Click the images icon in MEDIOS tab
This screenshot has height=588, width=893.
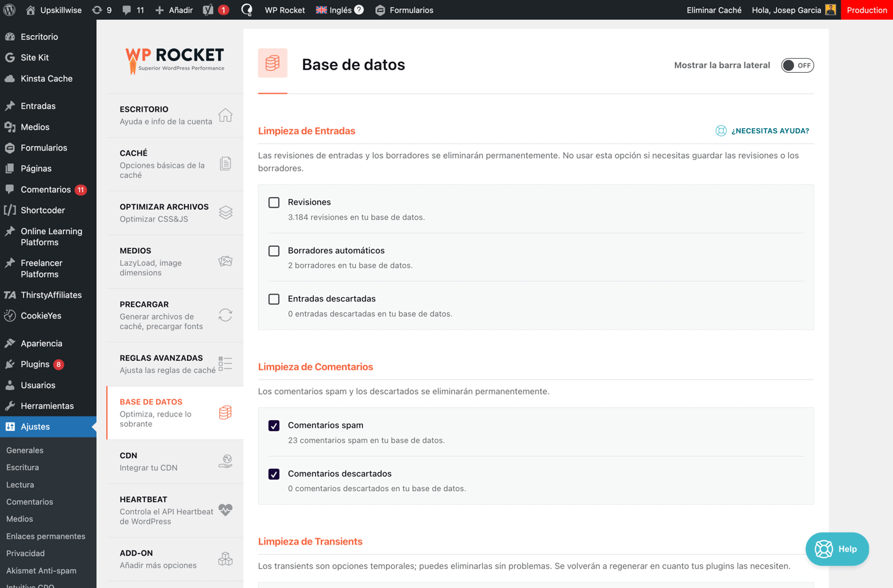225,261
